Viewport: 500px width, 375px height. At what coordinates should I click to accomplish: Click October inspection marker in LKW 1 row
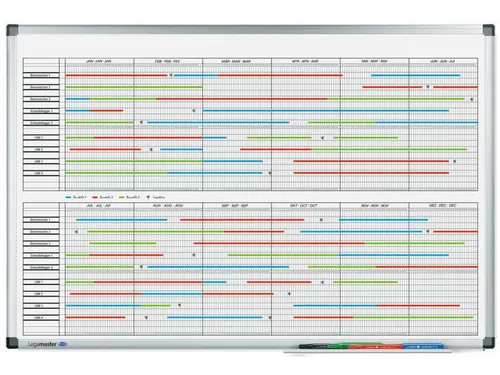tap(322, 282)
